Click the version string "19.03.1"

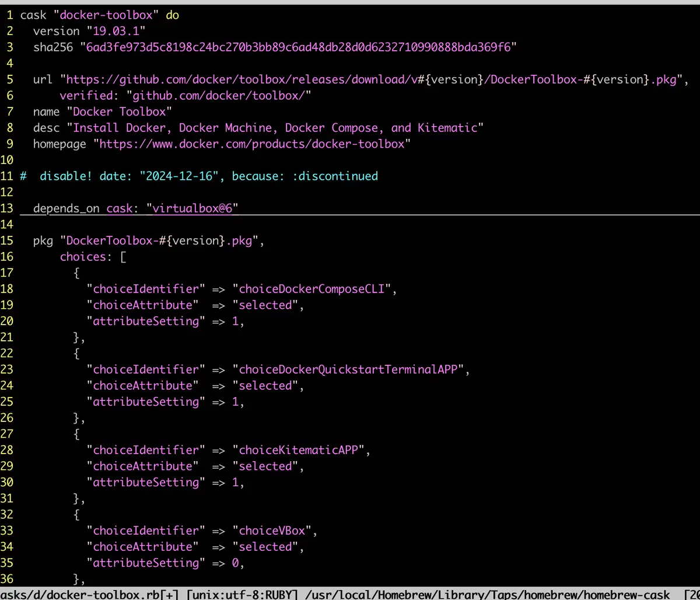[x=116, y=31]
